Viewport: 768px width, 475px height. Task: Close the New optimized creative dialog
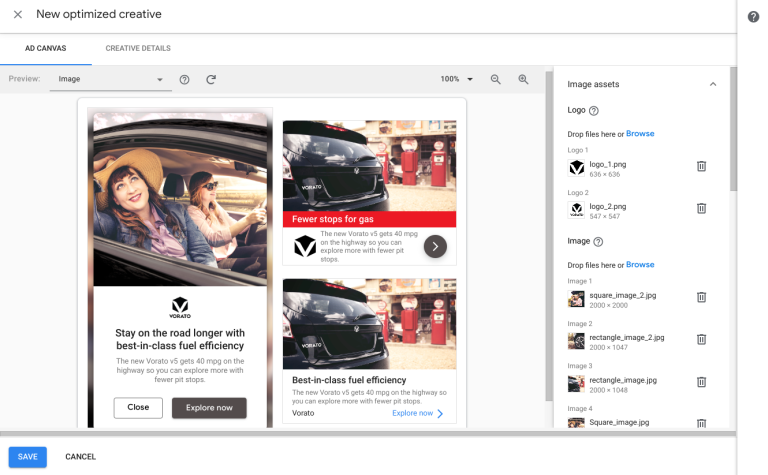click(18, 15)
